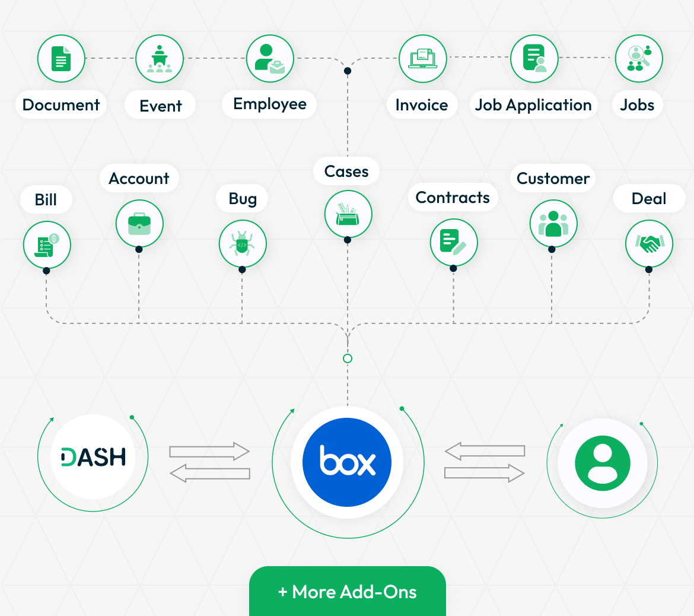Click the + More Add-Ons button
The width and height of the screenshot is (694, 616).
348,590
